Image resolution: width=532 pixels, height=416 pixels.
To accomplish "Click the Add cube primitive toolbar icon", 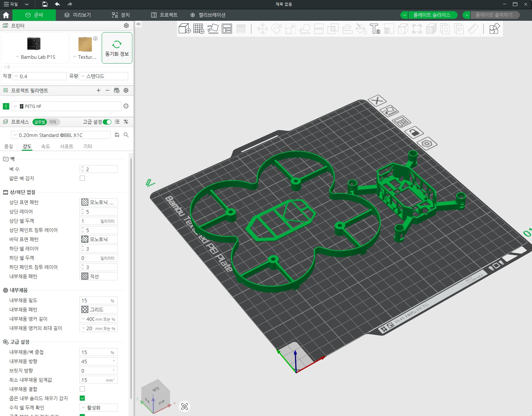I will 185,29.
